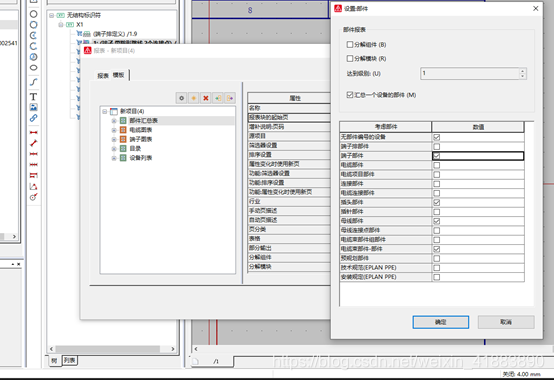Click the export button in report dialog

click(230, 98)
